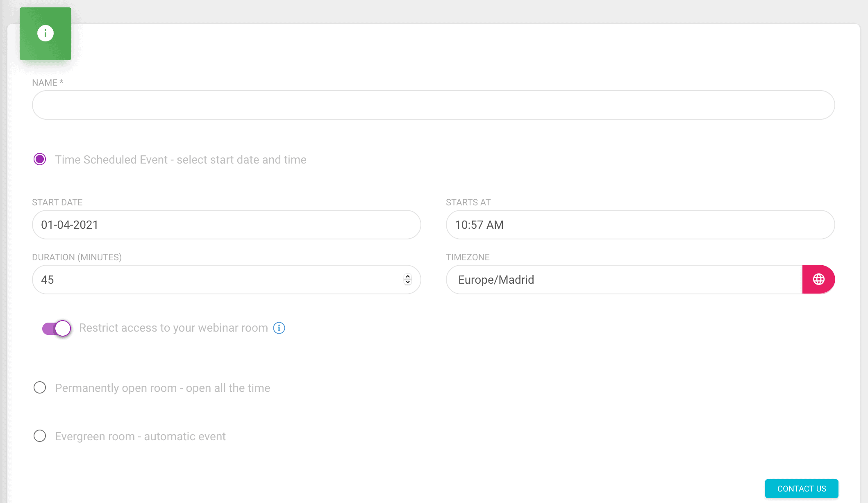
Task: Select Evergreen room automatic event
Action: pos(40,436)
